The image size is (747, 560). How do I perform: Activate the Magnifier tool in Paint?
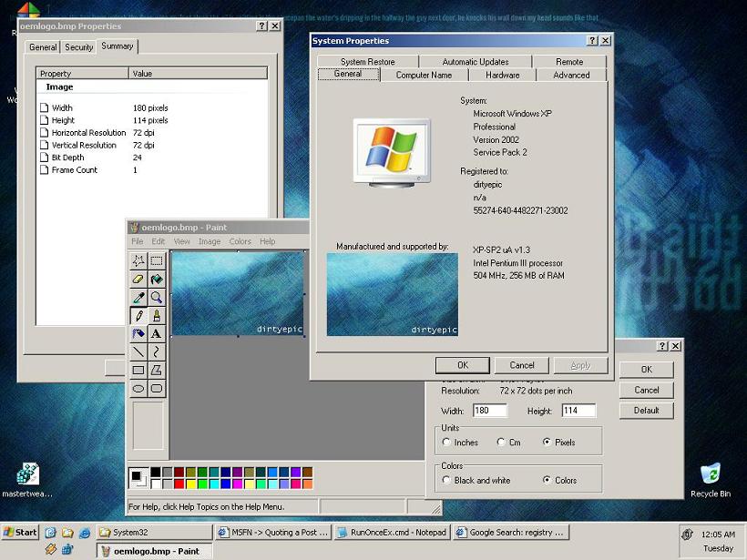point(157,297)
